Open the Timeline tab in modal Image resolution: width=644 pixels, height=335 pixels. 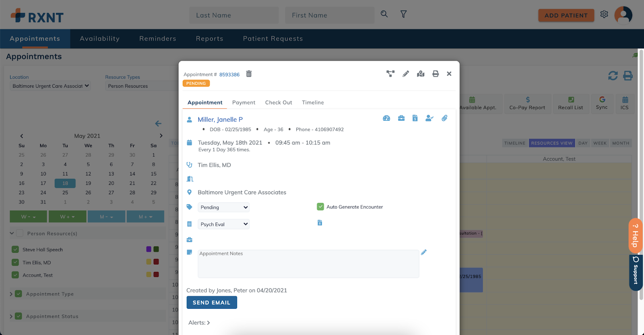[x=313, y=103]
